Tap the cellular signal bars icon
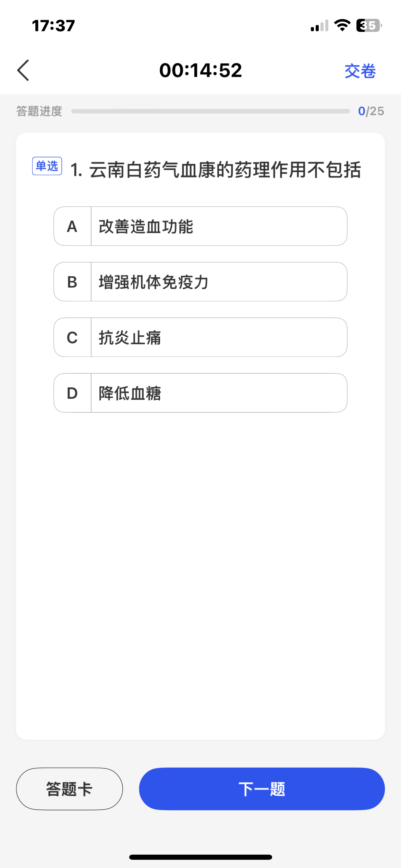Viewport: 401px width, 868px height. point(319,26)
